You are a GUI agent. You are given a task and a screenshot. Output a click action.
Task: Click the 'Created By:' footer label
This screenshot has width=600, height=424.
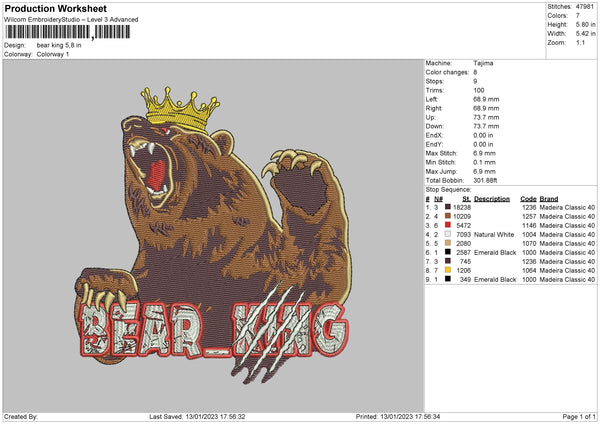(21, 417)
